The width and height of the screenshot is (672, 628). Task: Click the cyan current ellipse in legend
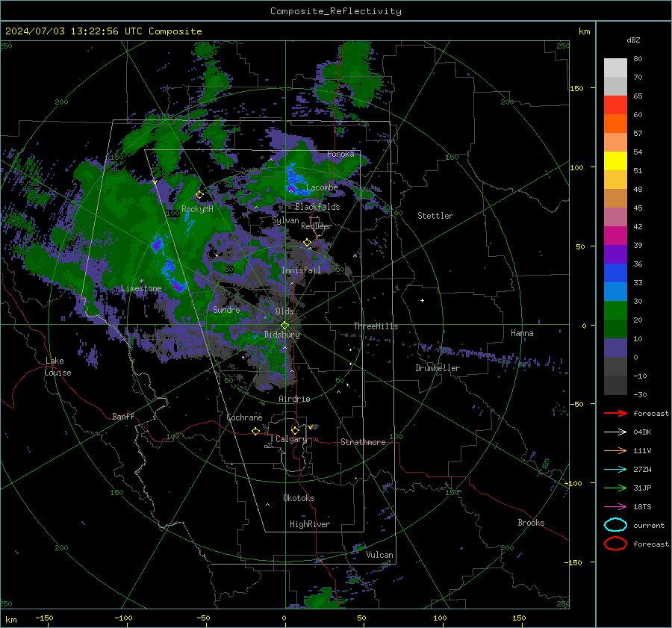pos(615,525)
